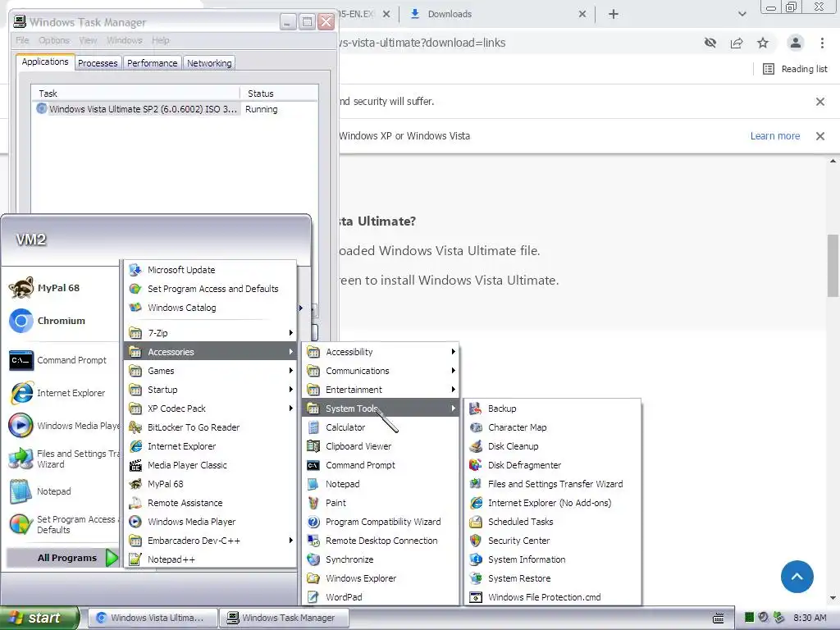Open Reading list panel
840x630 pixels.
(x=796, y=69)
